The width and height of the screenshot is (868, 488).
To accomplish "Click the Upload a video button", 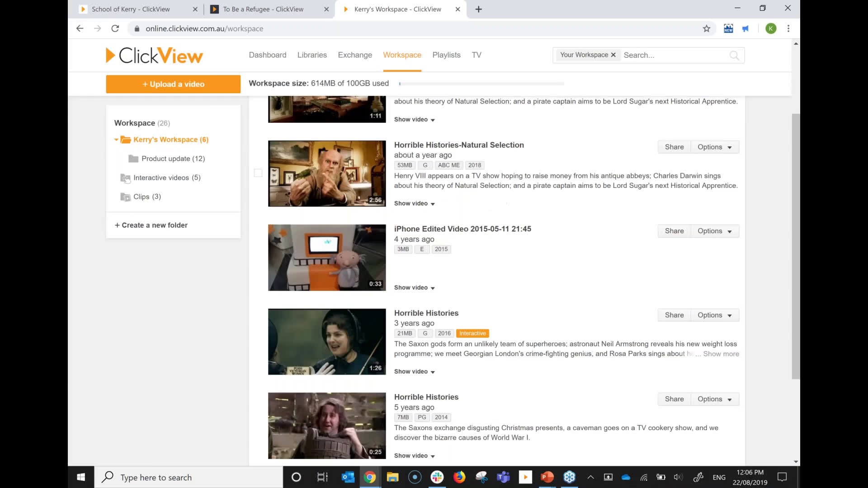I will point(173,84).
